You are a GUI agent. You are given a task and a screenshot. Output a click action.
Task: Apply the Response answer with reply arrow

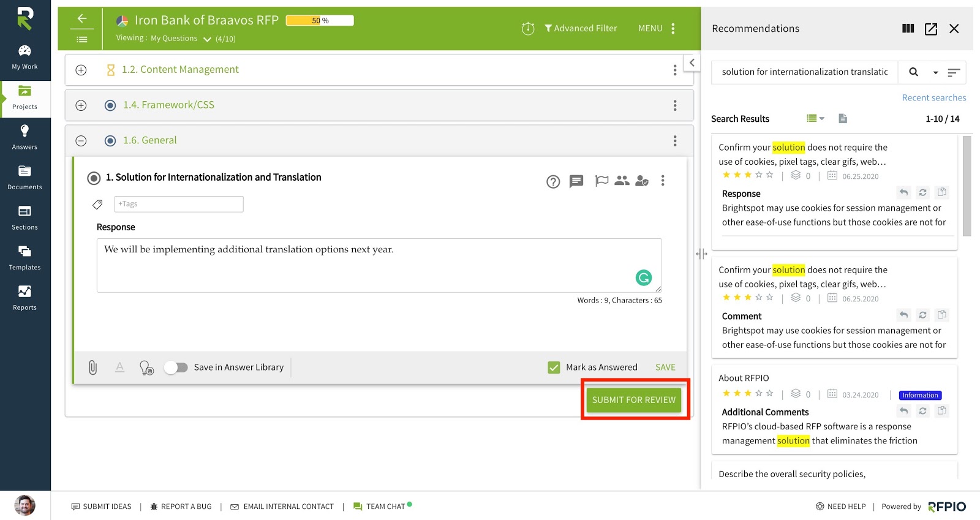[x=903, y=192]
